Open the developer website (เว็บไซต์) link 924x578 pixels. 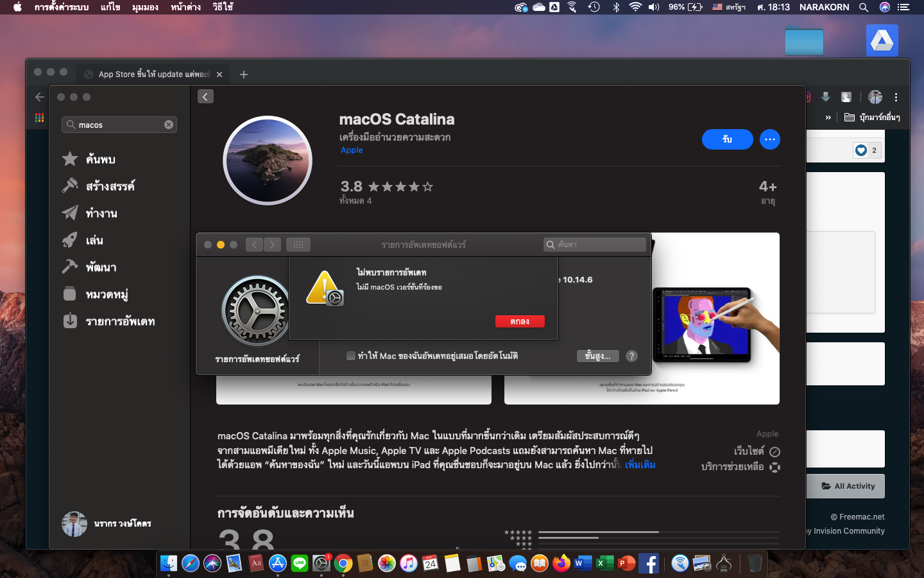coord(757,451)
